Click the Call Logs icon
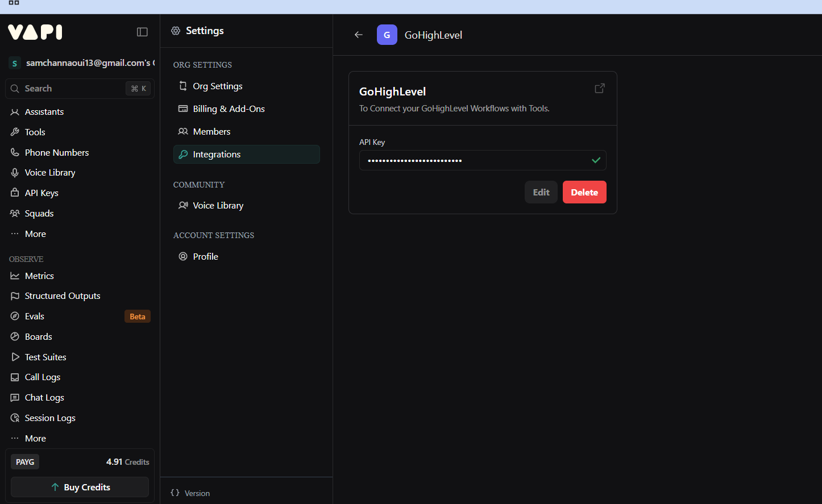The height and width of the screenshot is (504, 822). (15, 377)
